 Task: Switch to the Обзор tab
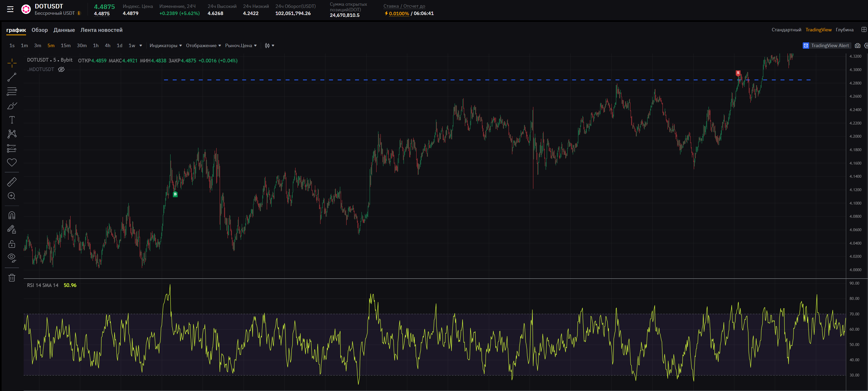click(40, 30)
